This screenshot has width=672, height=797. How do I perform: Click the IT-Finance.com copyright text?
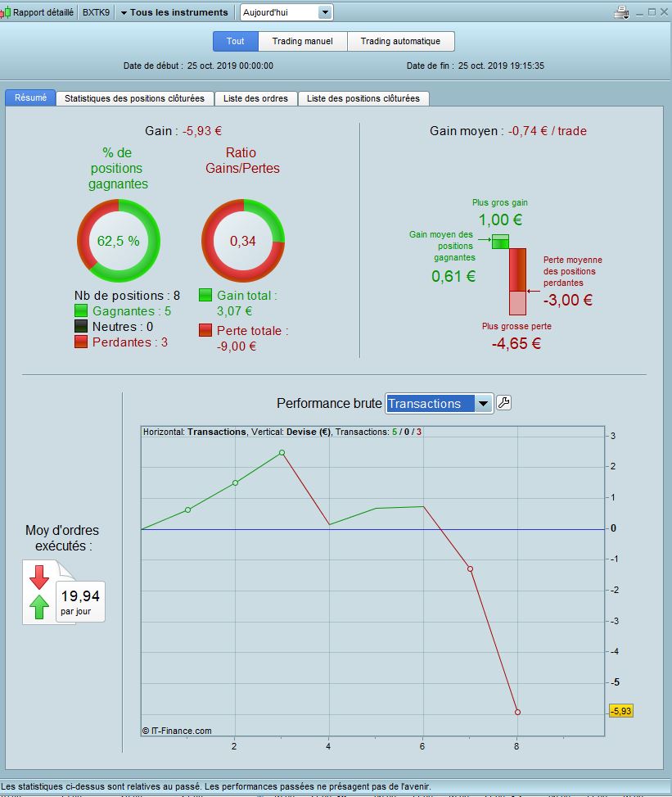pyautogui.click(x=177, y=731)
